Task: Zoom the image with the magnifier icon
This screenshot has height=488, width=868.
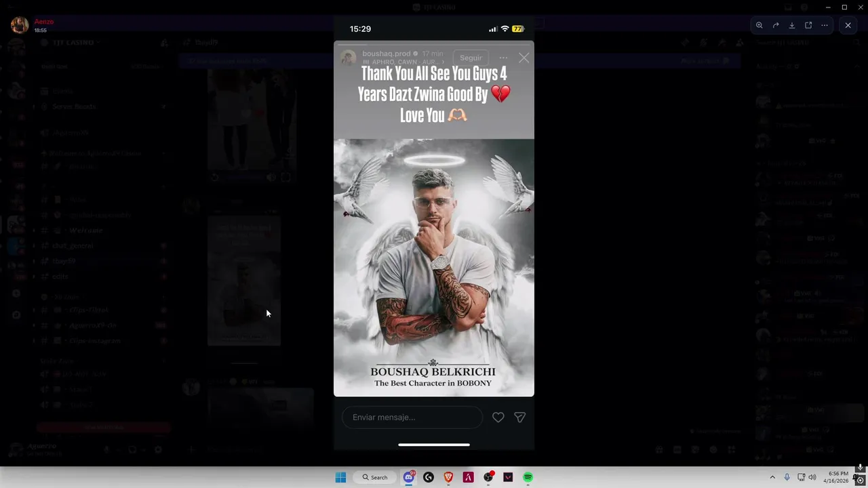Action: click(x=759, y=25)
